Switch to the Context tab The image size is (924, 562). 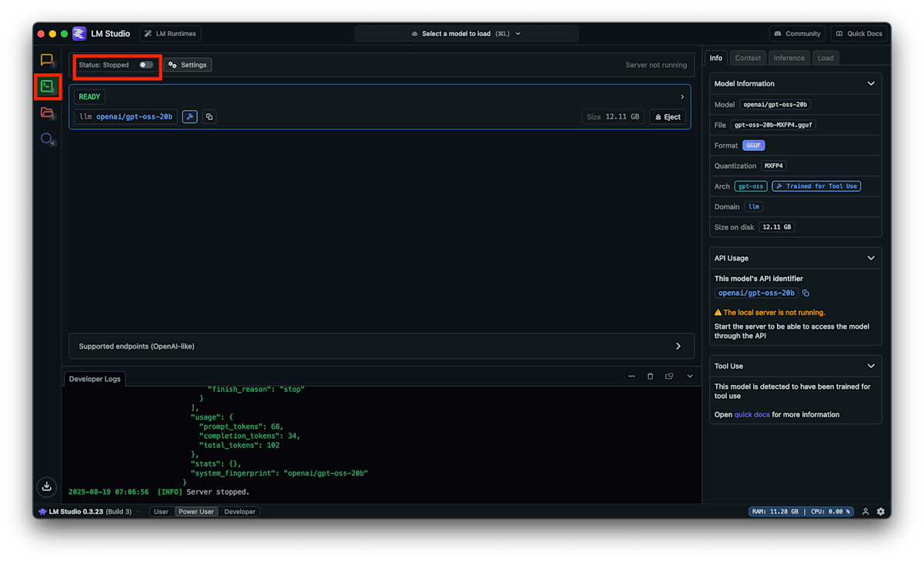tap(748, 58)
